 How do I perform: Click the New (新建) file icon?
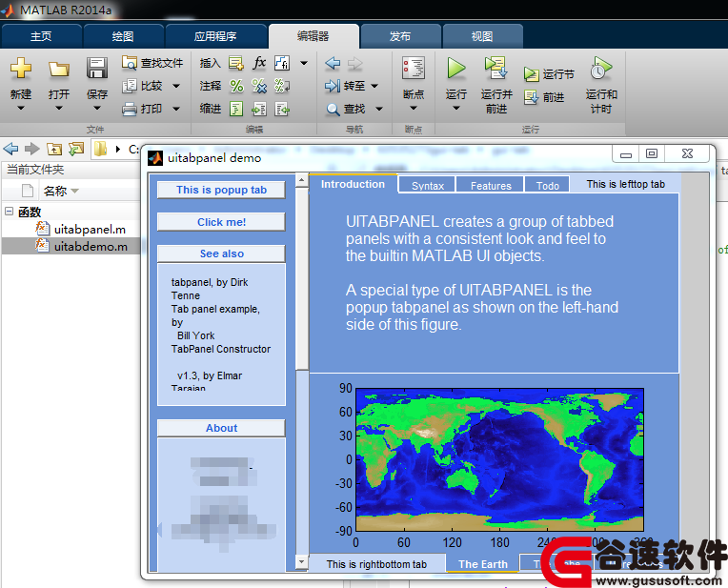(21, 69)
